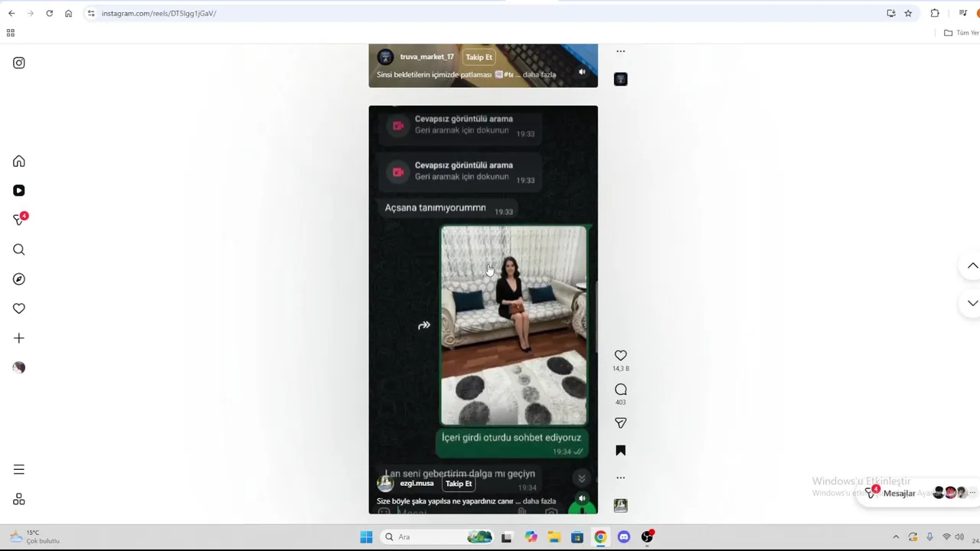Open notifications heart in the sidebar
980x551 pixels.
click(x=19, y=308)
